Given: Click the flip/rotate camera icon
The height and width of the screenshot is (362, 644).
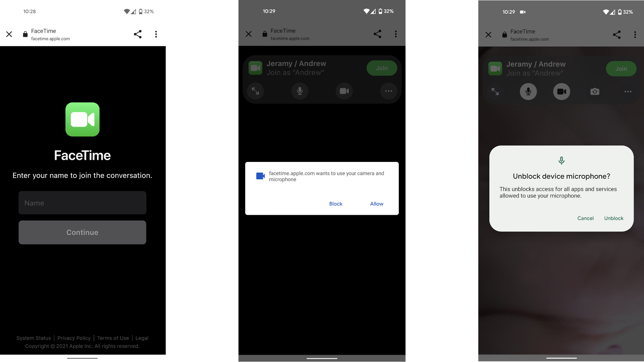Looking at the screenshot, I should 594,92.
